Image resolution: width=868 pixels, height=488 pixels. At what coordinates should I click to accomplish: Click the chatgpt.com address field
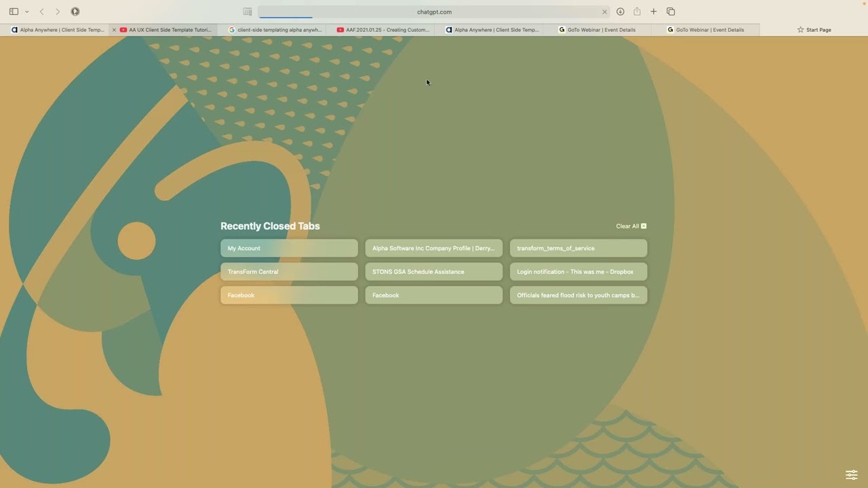434,12
